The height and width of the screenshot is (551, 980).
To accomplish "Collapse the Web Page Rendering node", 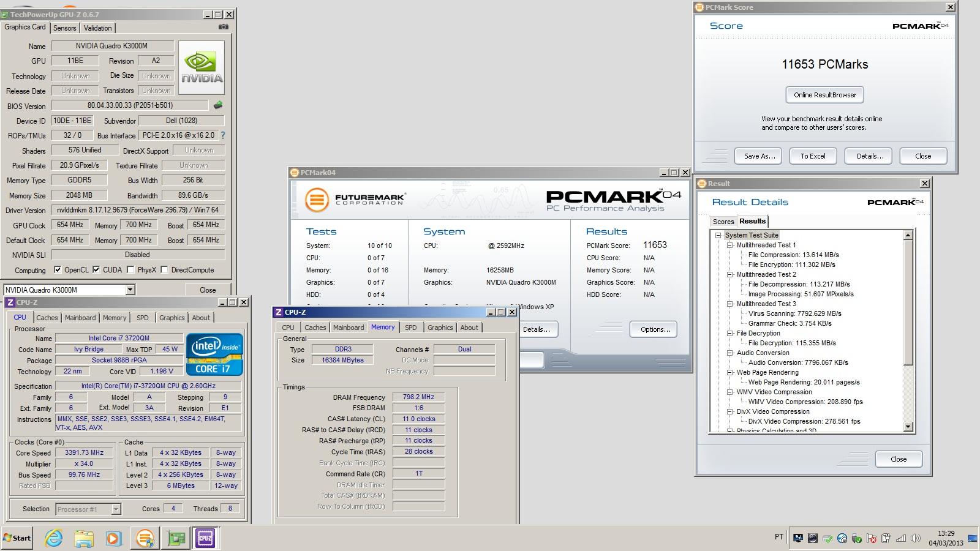I will pos(730,372).
